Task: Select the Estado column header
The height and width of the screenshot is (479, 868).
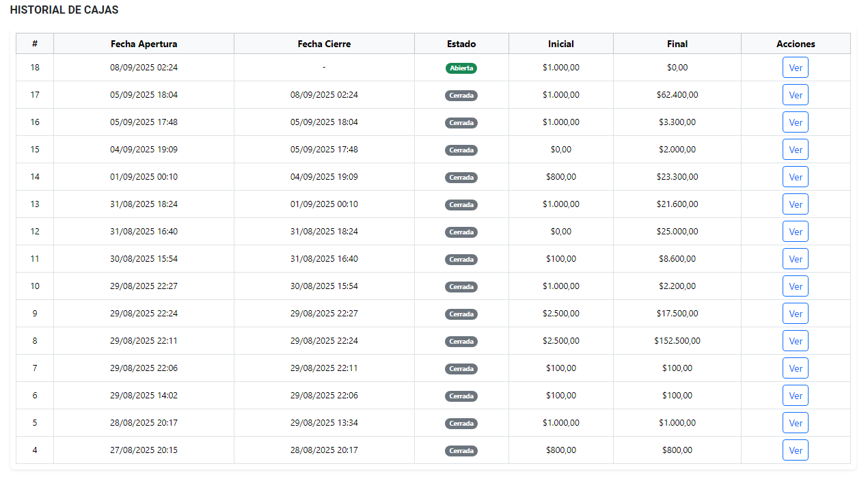Action: pos(461,44)
